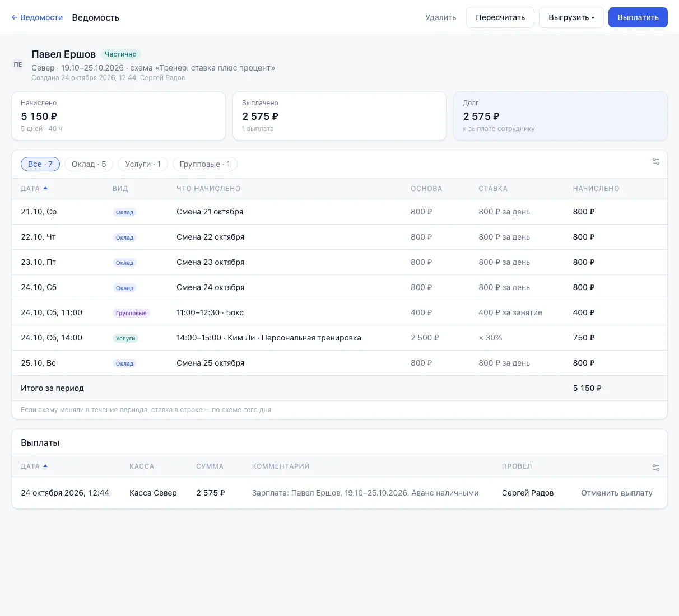
Task: Sort payouts by Сумма column header
Action: (x=210, y=466)
